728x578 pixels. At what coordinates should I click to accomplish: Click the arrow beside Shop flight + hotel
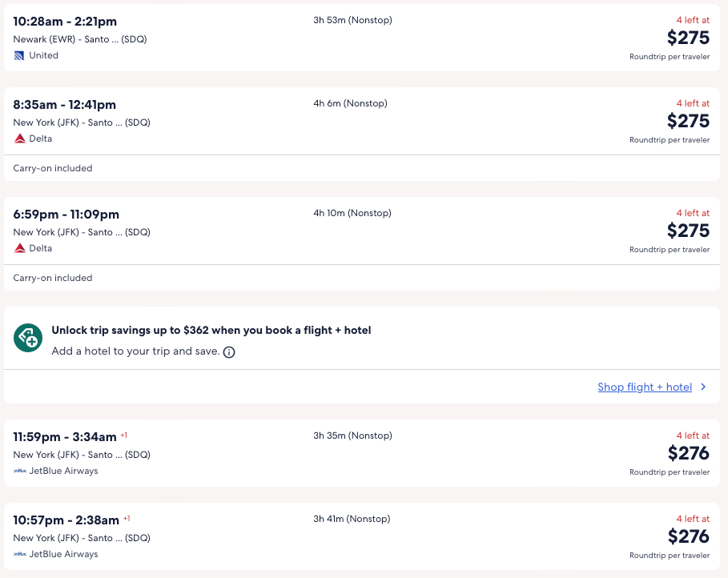point(703,387)
